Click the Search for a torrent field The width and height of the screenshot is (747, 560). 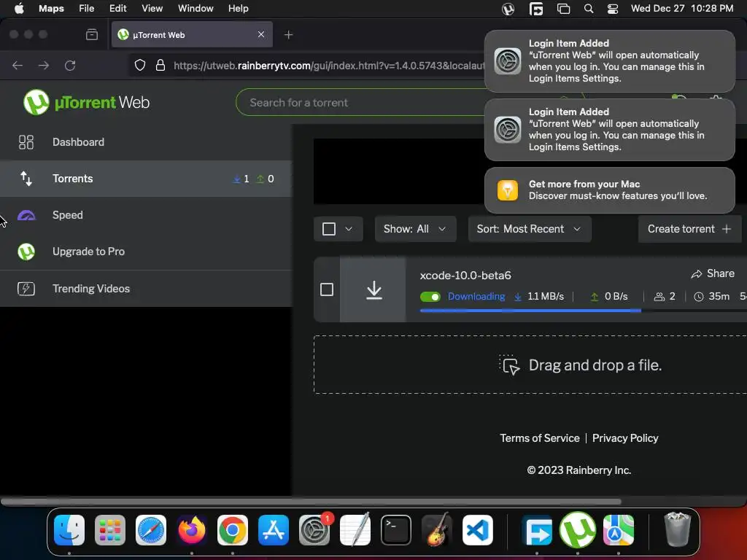point(362,102)
